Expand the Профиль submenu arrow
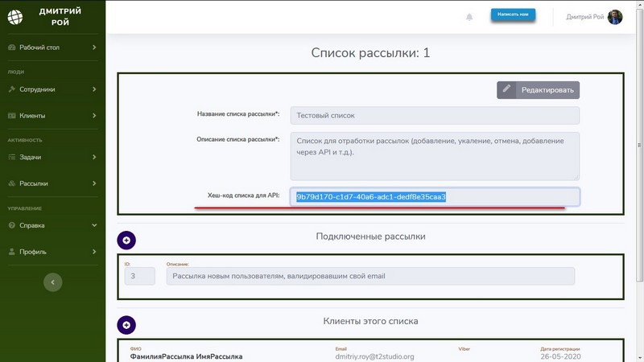Viewport: 644px width, 362px height. (x=94, y=252)
